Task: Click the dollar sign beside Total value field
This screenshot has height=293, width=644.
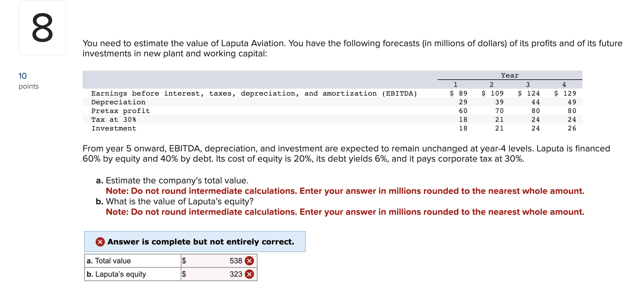Action: tap(184, 260)
